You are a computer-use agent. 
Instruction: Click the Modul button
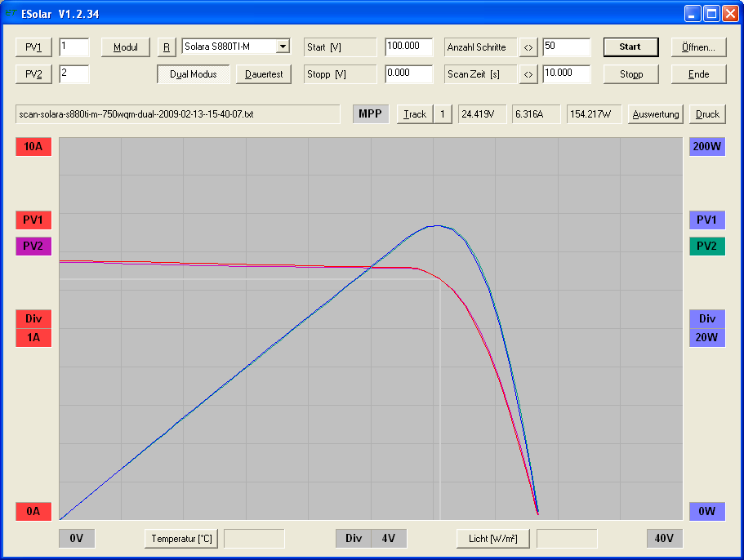[125, 47]
